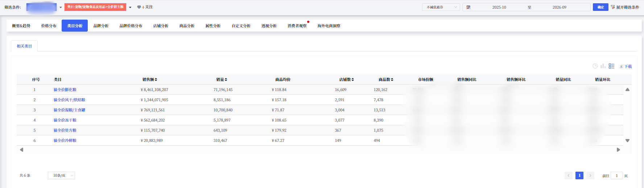Click the start date 2025-10 field
The image size is (644, 188).
coord(499,7)
